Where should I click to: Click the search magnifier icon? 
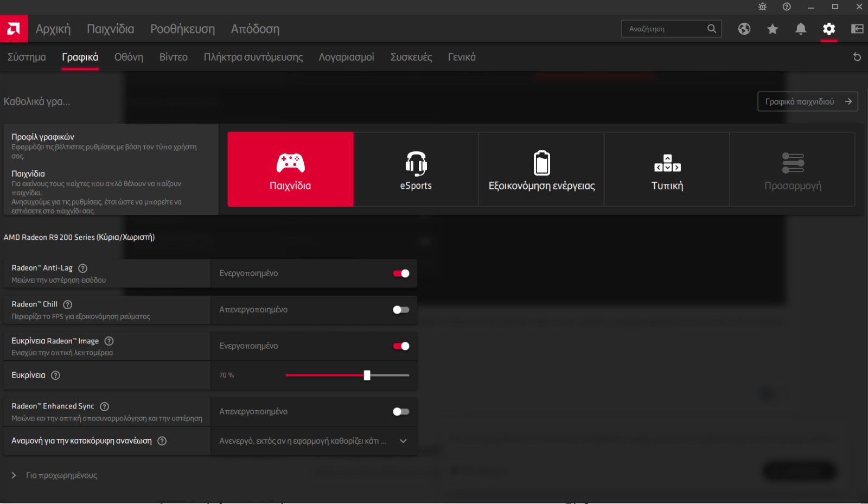[x=712, y=29]
